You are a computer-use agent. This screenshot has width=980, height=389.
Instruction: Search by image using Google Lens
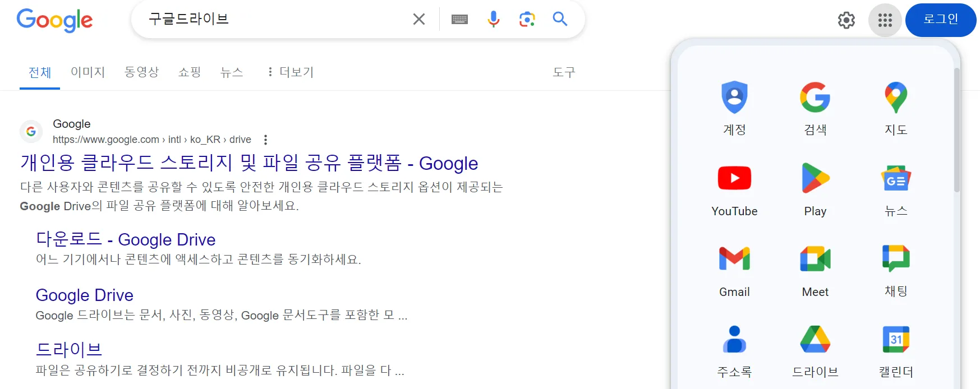[x=527, y=19]
